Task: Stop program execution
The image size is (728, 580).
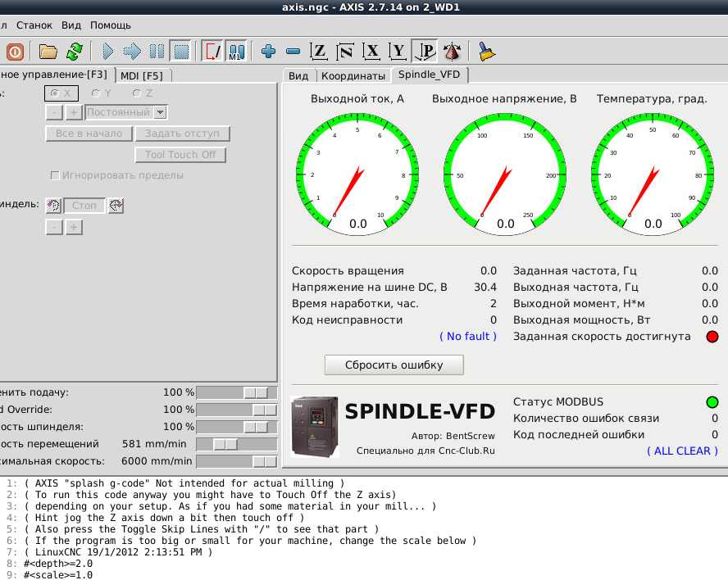Action: (181, 51)
